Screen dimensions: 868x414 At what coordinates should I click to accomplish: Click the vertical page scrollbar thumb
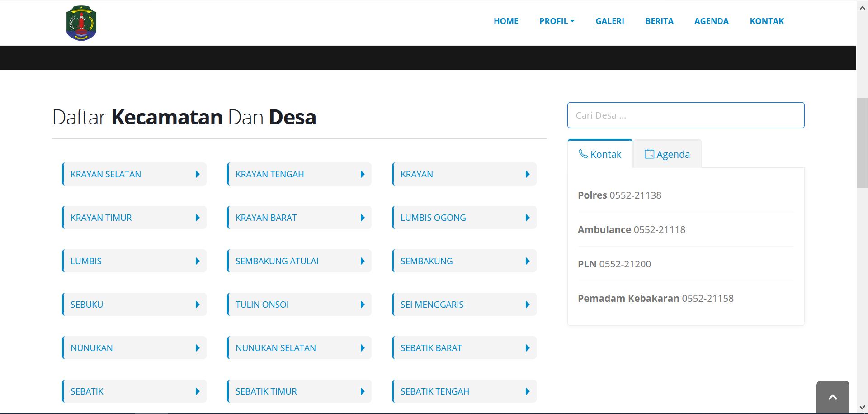coord(862,143)
